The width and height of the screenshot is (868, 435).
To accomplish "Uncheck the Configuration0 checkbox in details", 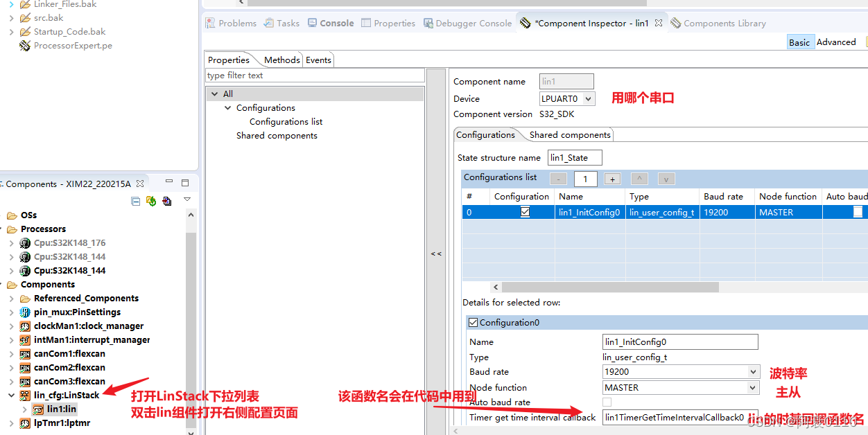I will point(474,322).
